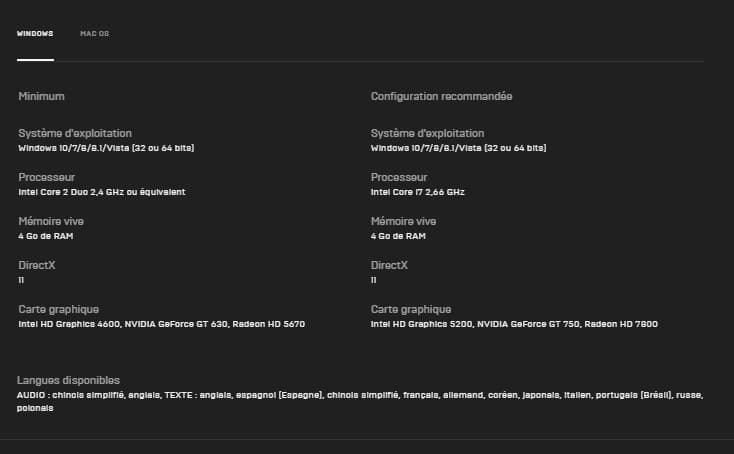Screen dimensions: 734x454
Task: Click the Minimum heading
Action: [41, 96]
